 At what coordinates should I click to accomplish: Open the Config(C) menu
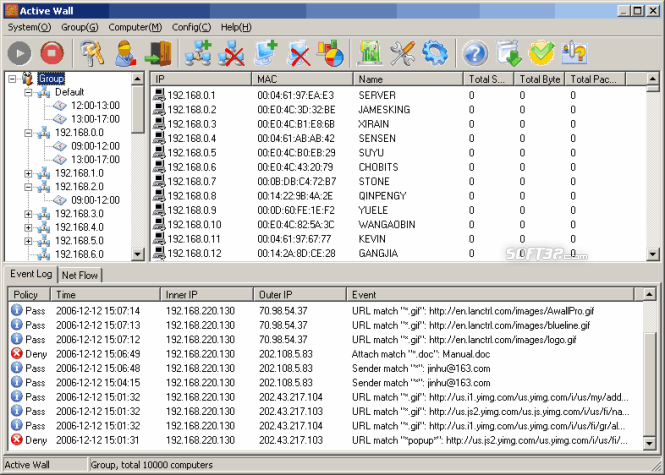pos(191,27)
